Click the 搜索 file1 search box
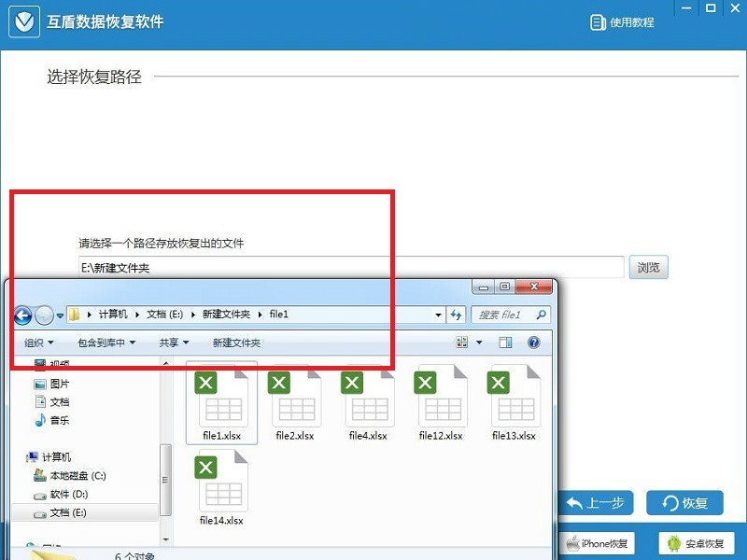Screen dimensions: 747x560 click(x=510, y=315)
